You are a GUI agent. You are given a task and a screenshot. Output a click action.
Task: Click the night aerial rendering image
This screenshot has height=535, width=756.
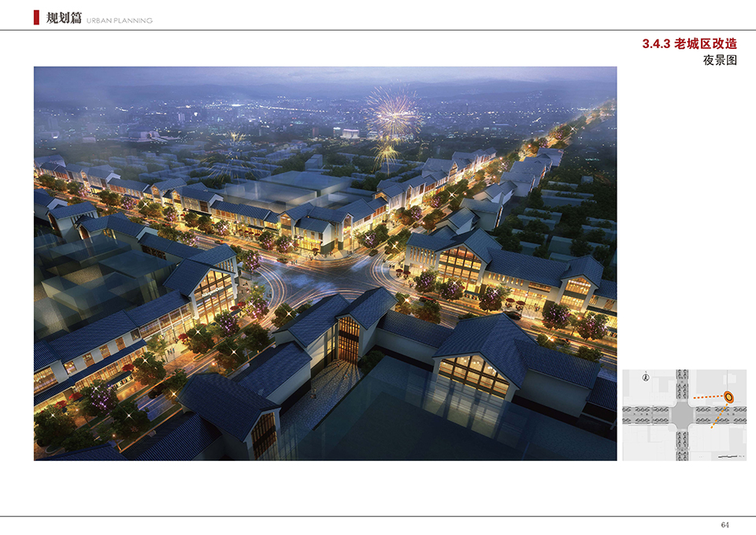pyautogui.click(x=325, y=263)
